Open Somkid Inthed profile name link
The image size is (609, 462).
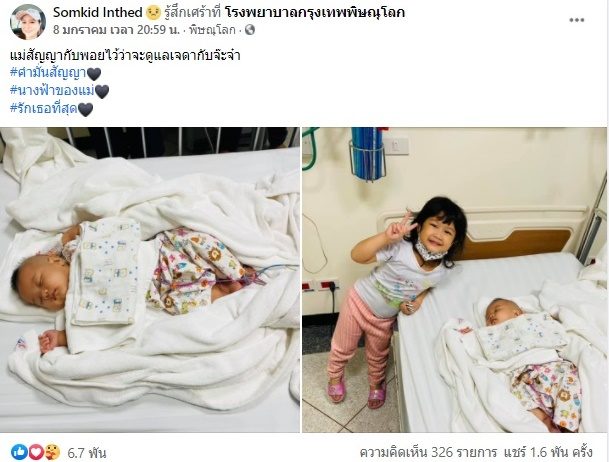tap(97, 13)
